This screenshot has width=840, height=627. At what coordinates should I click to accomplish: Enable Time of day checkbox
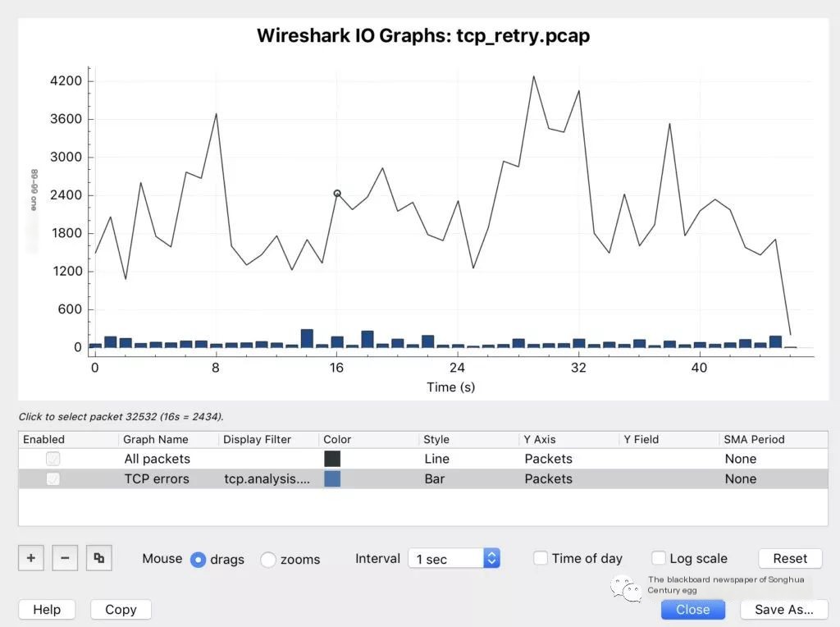[541, 558]
